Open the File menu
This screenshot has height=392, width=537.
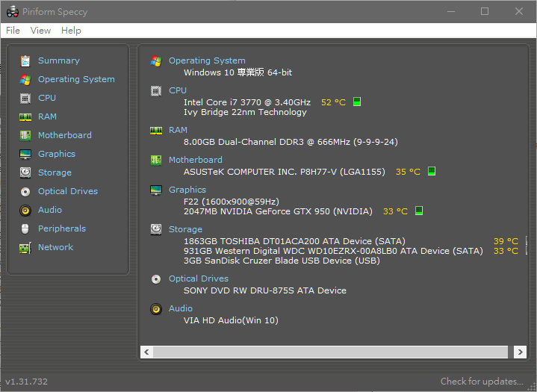click(x=13, y=31)
